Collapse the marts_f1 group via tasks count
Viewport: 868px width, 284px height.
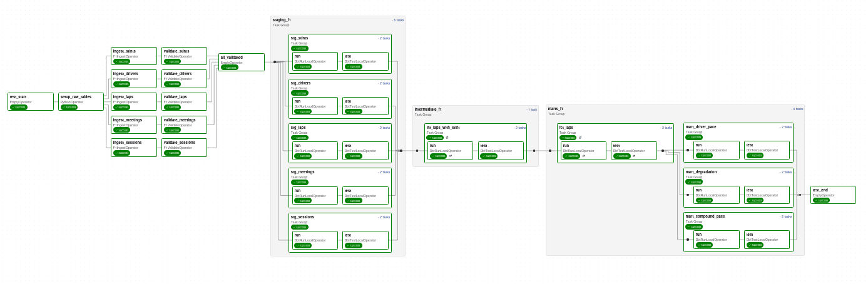(797, 109)
